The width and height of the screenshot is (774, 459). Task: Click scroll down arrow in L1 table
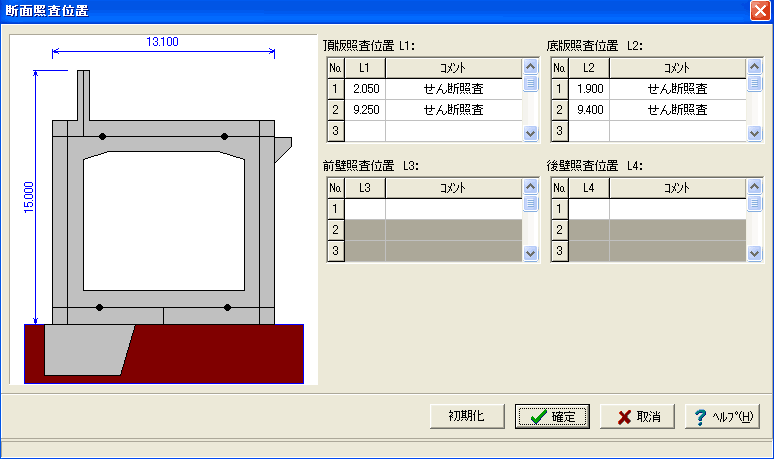pyautogui.click(x=531, y=133)
